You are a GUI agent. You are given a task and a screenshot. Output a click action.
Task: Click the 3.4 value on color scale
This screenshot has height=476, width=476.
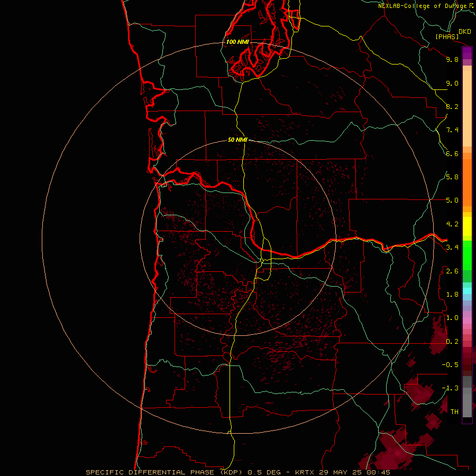point(452,248)
